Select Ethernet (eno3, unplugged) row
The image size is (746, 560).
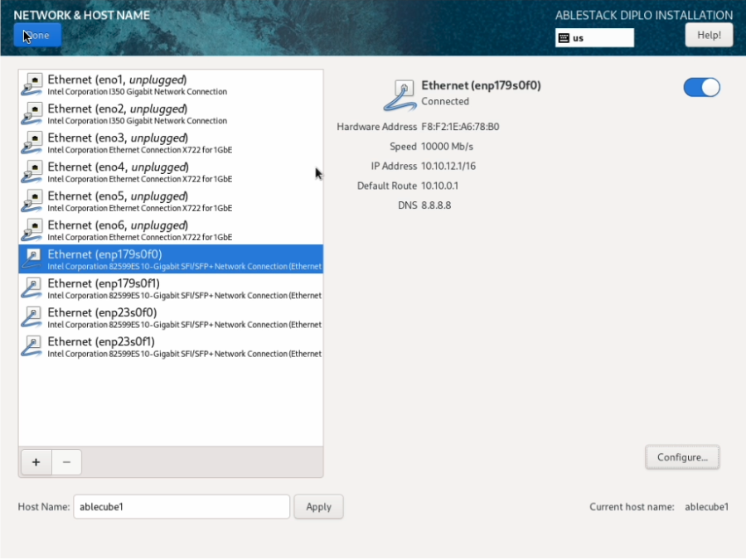pos(171,142)
